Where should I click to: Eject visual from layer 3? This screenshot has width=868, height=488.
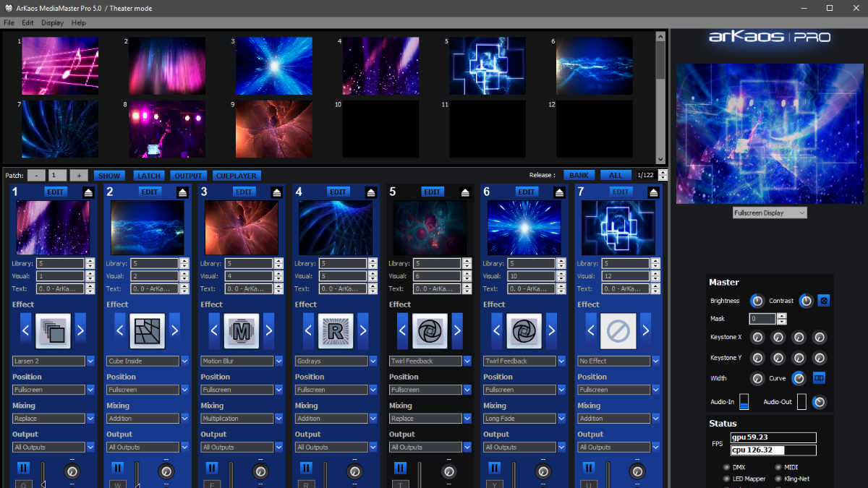coord(276,192)
